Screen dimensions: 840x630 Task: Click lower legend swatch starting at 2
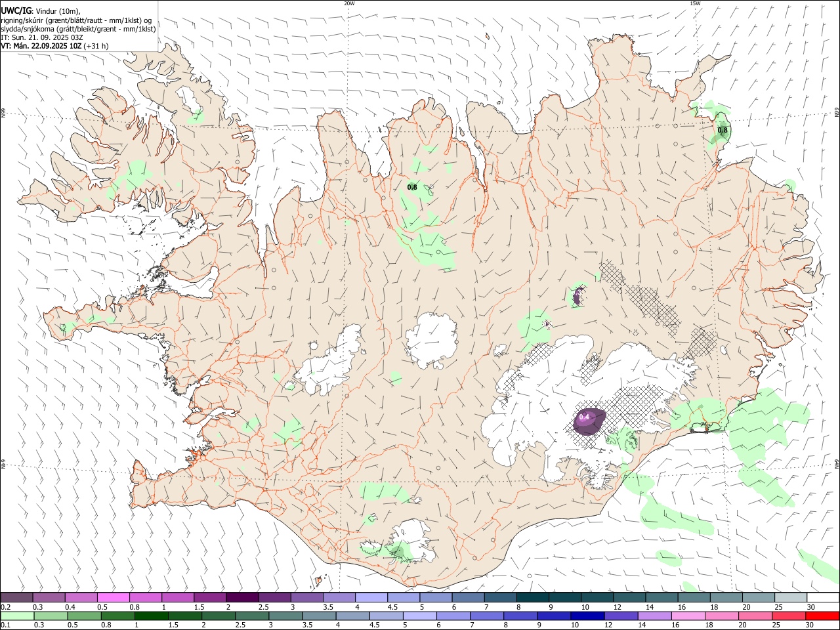pyautogui.click(x=219, y=616)
